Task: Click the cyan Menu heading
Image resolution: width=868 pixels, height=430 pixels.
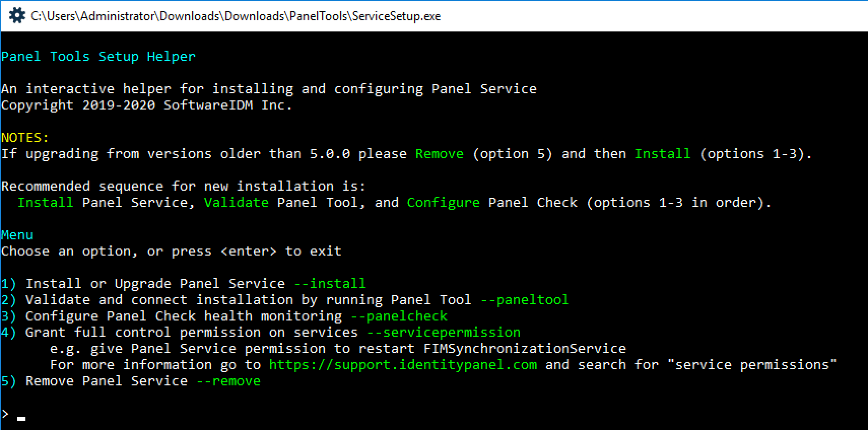Action: click(17, 235)
